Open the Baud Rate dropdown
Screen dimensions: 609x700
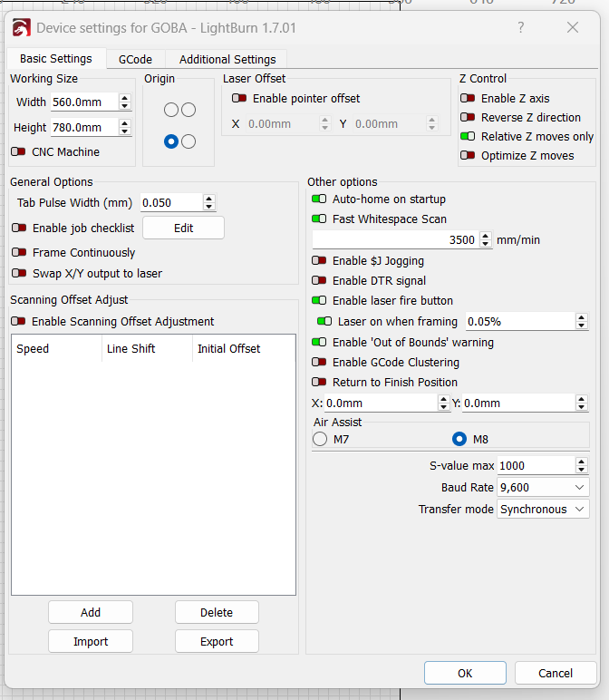click(543, 488)
